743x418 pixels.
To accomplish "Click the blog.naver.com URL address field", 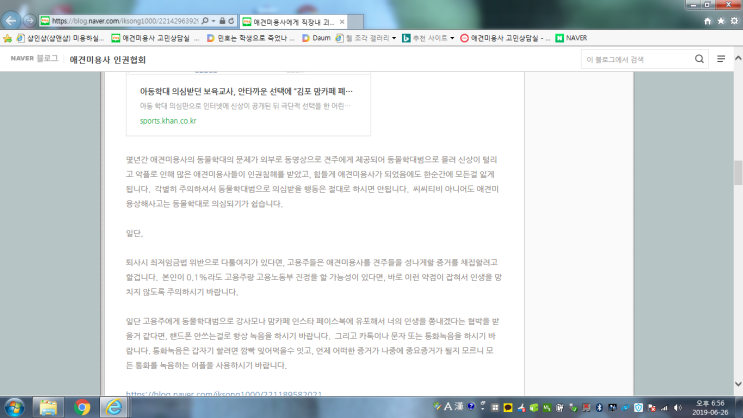I will (125, 21).
